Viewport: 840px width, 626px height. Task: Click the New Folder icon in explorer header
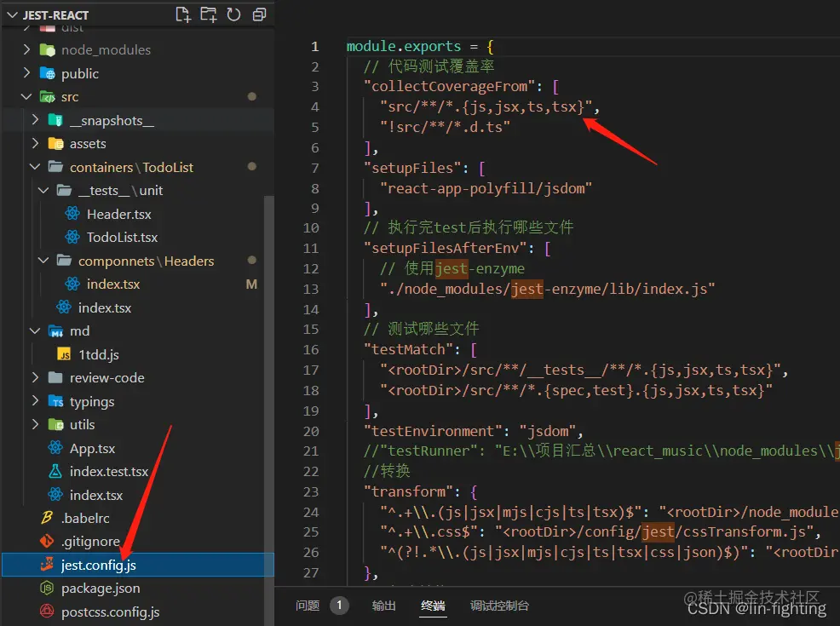[209, 14]
